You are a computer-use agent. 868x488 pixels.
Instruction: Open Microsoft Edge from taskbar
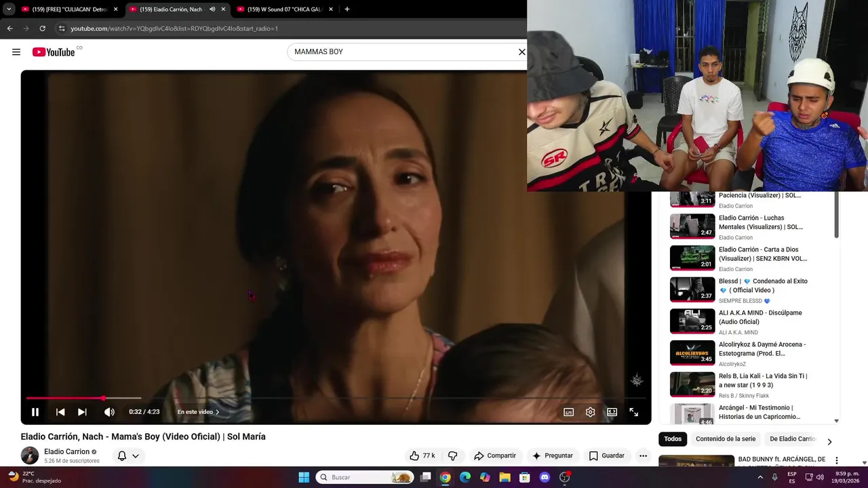coord(465,477)
